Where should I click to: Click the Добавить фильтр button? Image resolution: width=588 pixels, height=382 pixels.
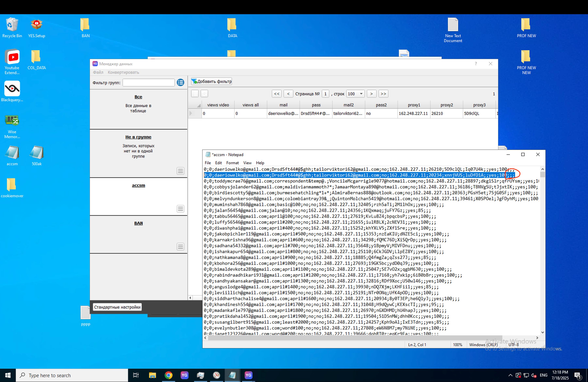(x=212, y=81)
